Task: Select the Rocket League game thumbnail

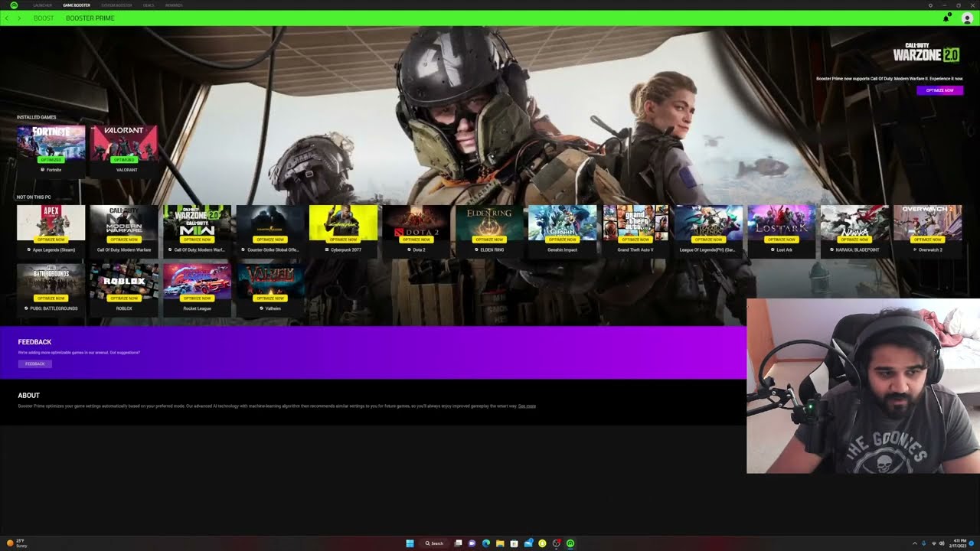Action: click(197, 280)
